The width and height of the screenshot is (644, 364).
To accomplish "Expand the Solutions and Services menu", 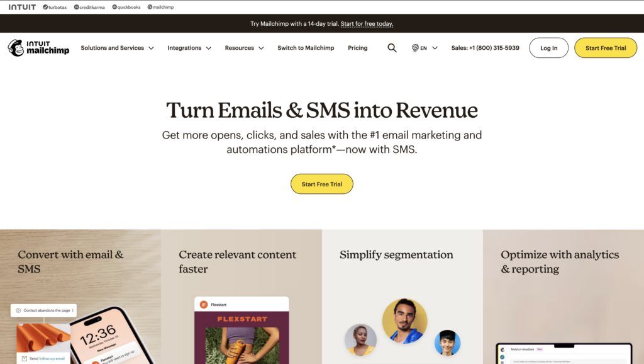I will [117, 48].
